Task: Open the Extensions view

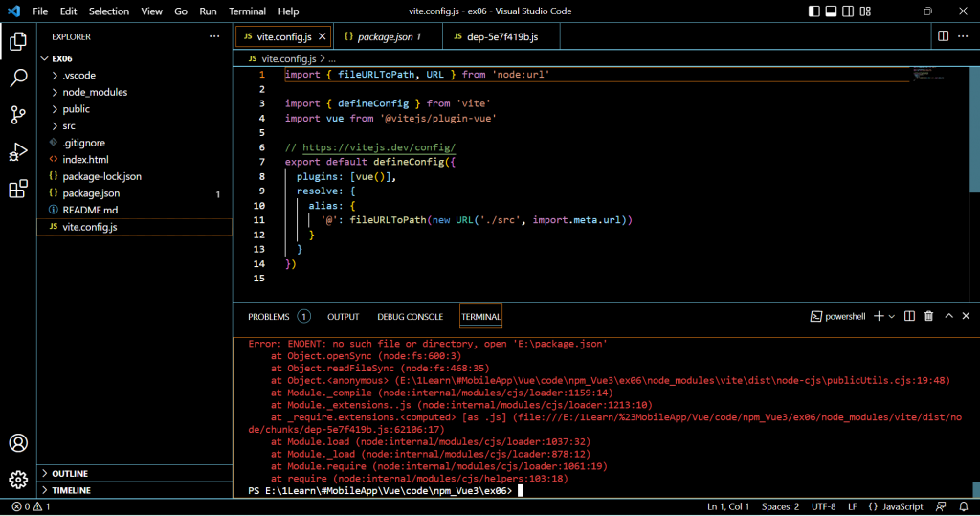Action: [x=18, y=189]
